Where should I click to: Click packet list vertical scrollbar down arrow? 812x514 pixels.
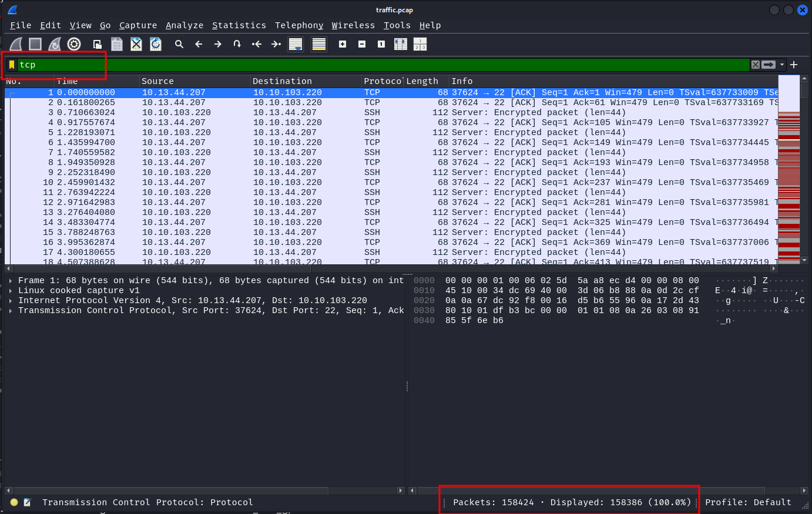click(x=804, y=260)
